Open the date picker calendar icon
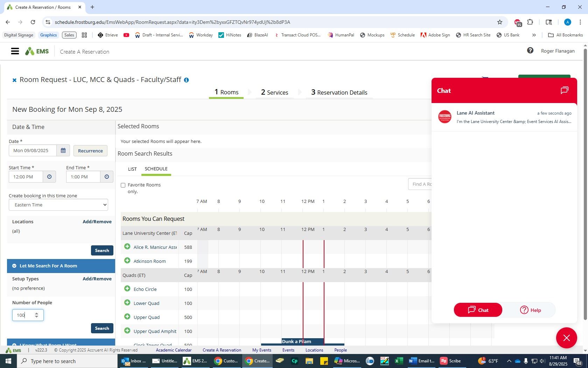This screenshot has height=368, width=588. click(63, 151)
